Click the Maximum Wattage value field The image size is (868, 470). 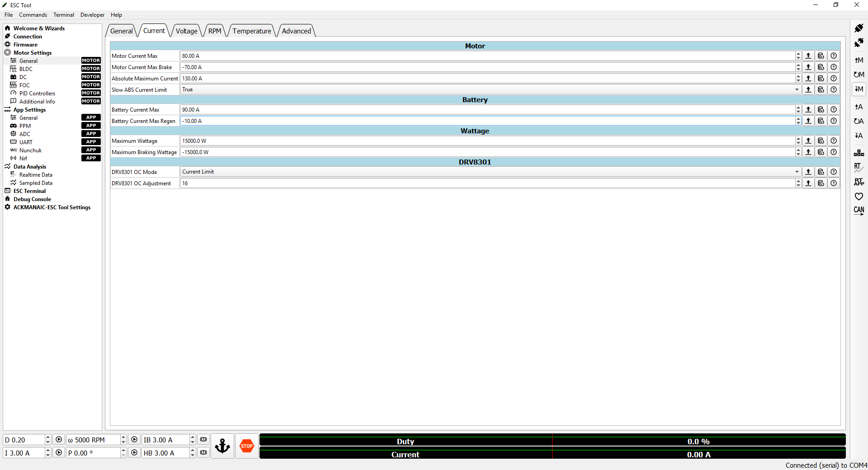point(487,141)
